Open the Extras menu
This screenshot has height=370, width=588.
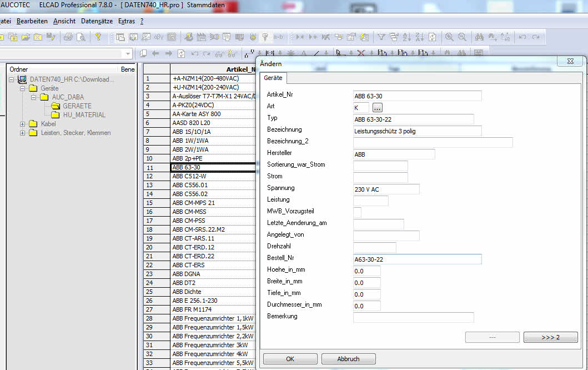click(127, 21)
